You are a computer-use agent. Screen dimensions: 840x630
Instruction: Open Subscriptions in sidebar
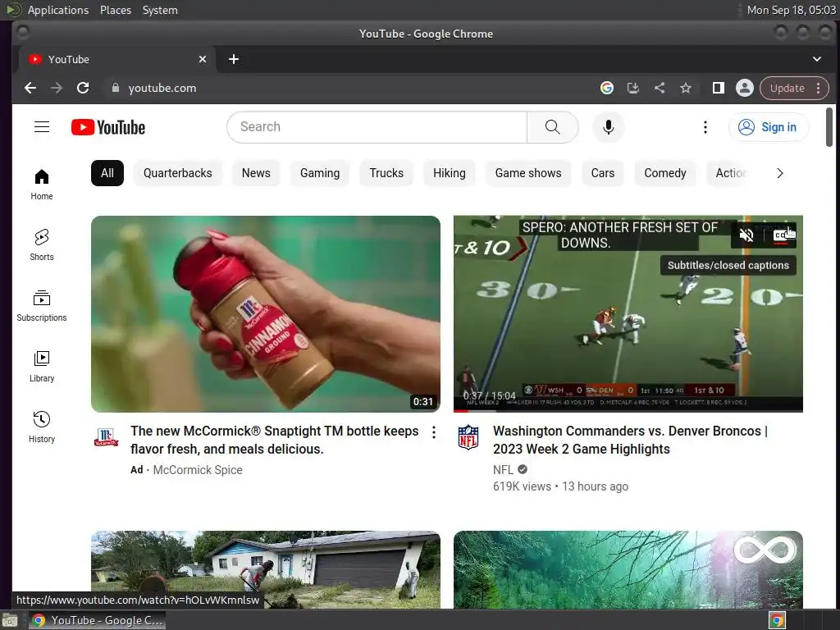coord(42,306)
